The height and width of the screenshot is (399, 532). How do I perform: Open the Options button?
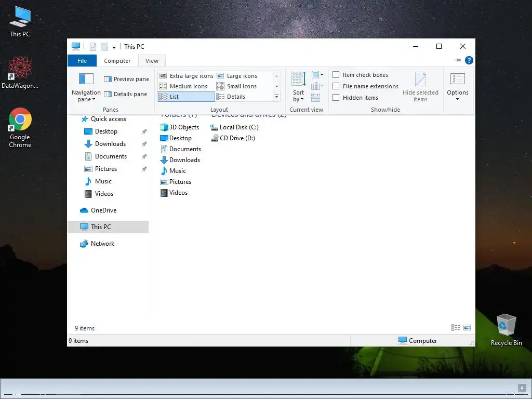click(457, 87)
